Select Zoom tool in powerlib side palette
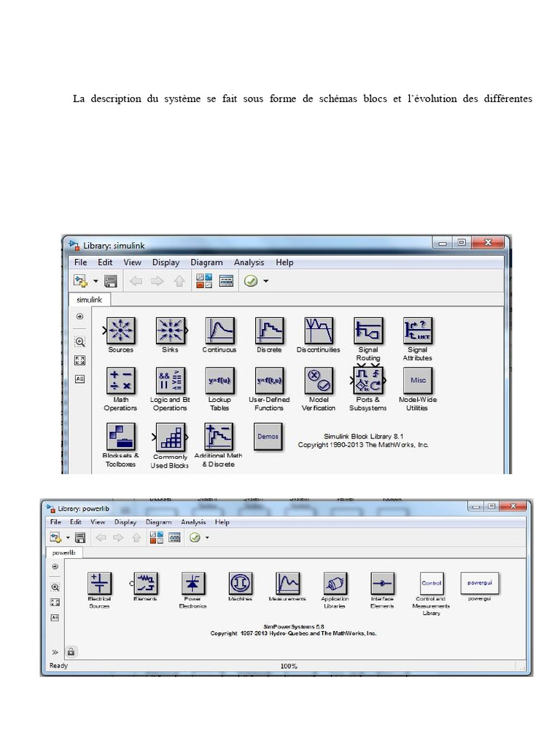 click(55, 587)
